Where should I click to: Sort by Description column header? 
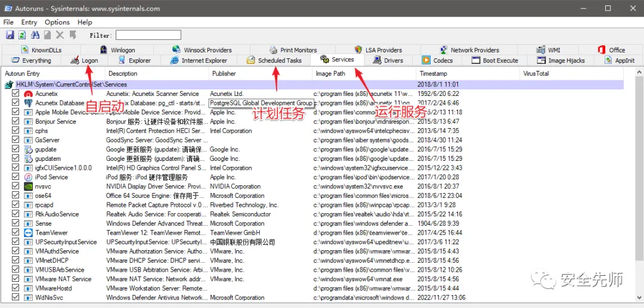[157, 74]
